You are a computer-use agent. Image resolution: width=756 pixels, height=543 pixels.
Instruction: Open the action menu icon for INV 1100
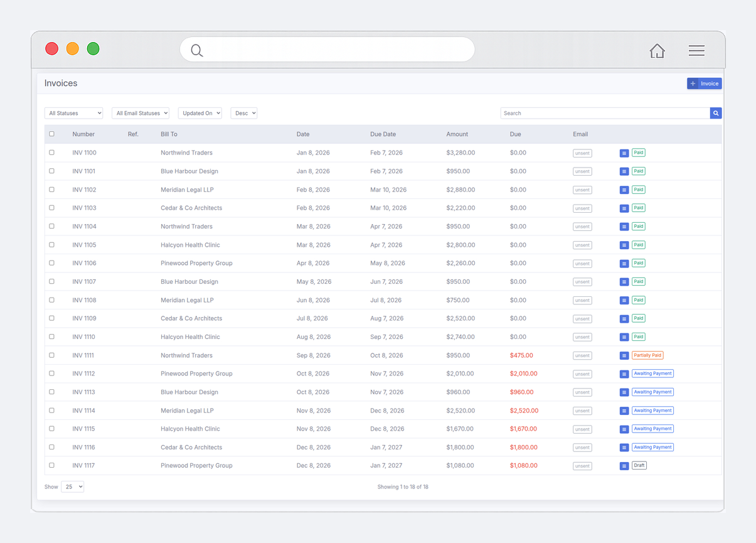624,153
